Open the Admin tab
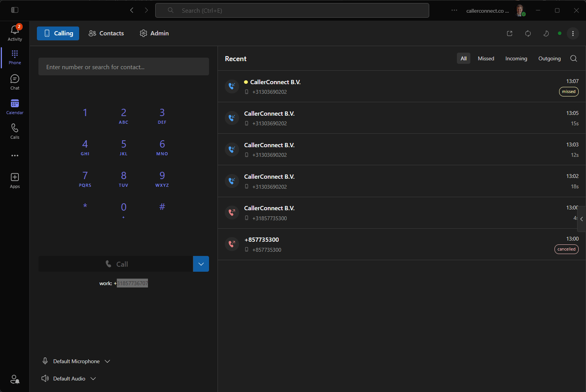 tap(154, 33)
